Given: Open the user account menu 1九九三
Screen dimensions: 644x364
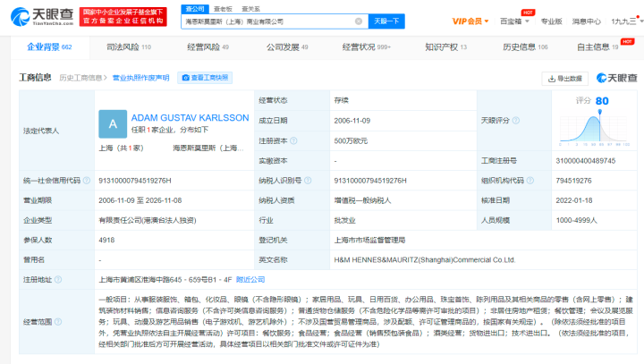Looking at the screenshot, I should [x=626, y=21].
